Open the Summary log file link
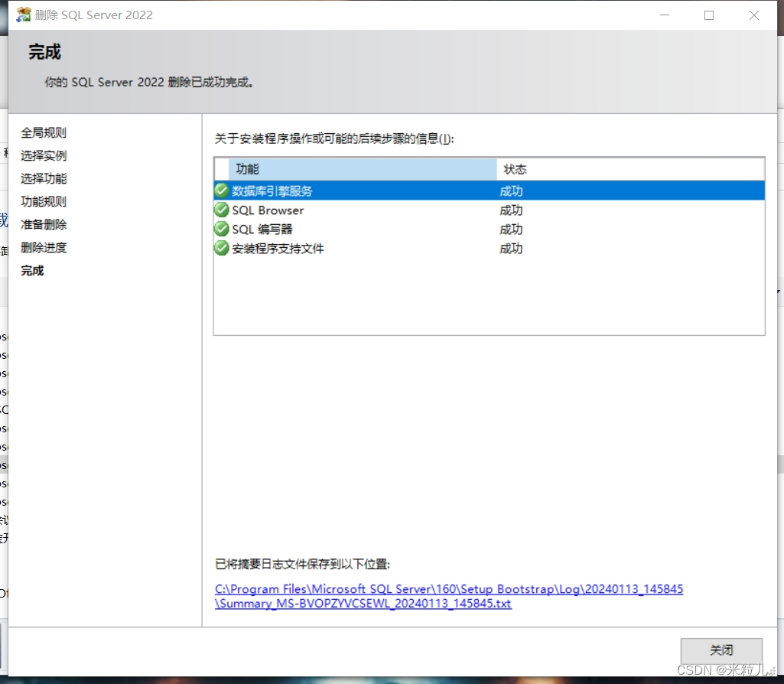This screenshot has width=784, height=684. 448,596
